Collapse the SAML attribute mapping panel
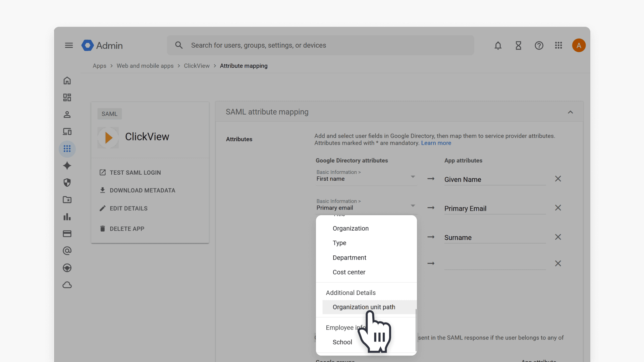 click(570, 112)
